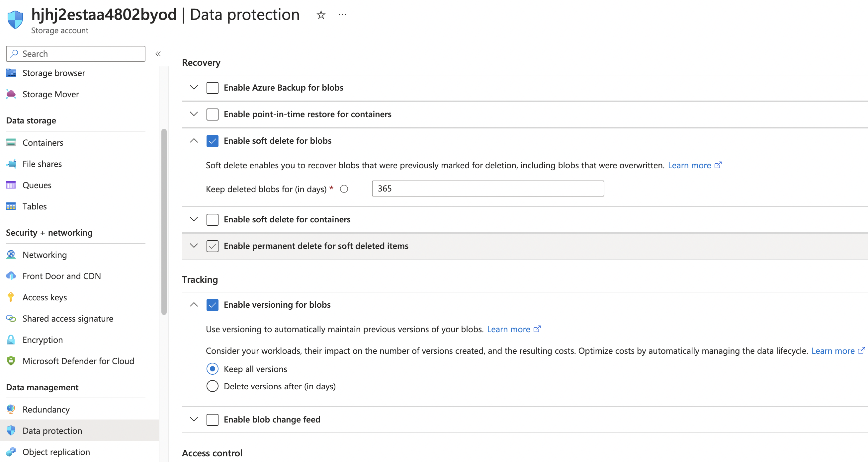Expand the Azure Backup for blobs section
This screenshot has width=868, height=462.
[x=194, y=88]
